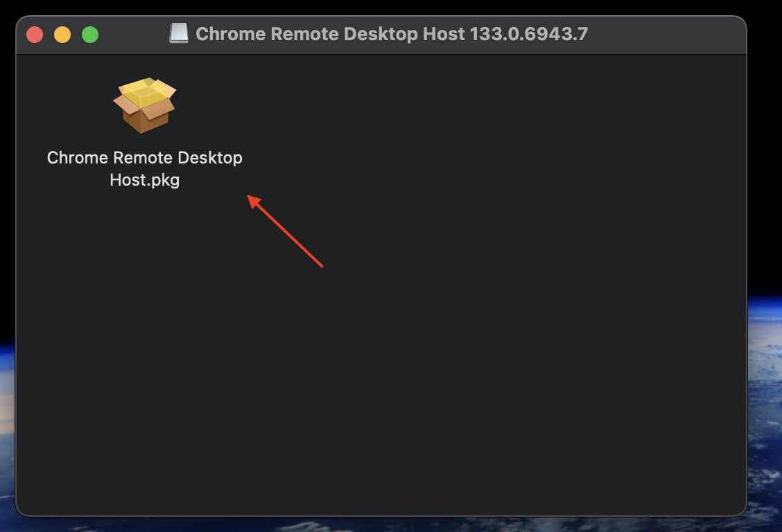The image size is (782, 532).
Task: Zoom window using the green button
Action: point(90,35)
